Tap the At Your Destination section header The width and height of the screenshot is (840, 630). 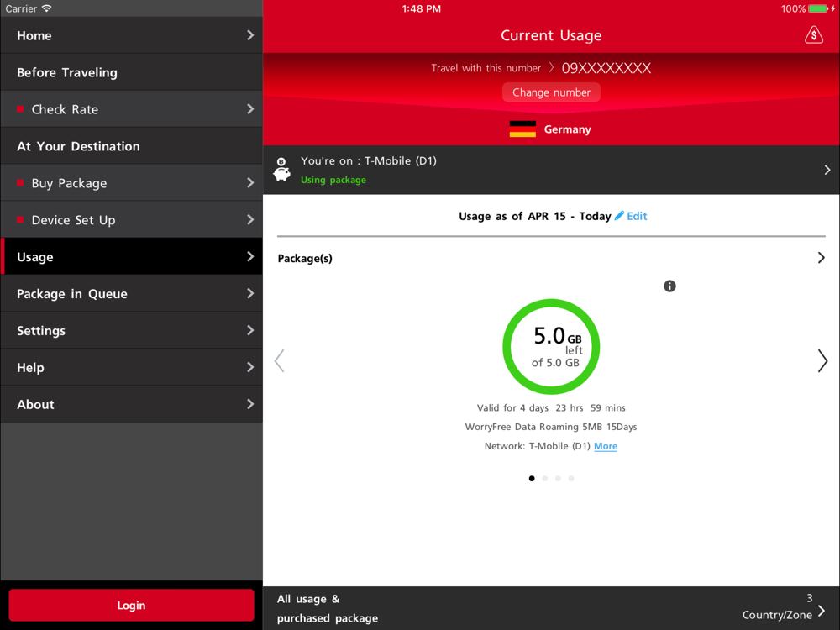(x=131, y=146)
